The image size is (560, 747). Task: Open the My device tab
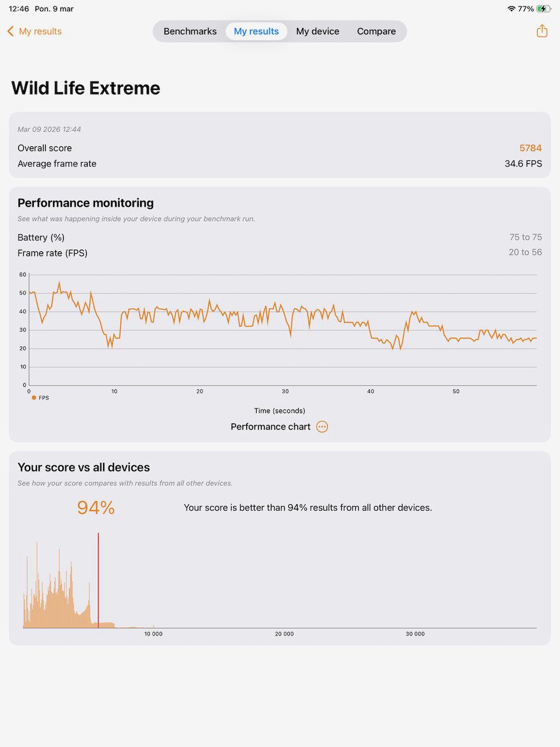[x=317, y=32]
